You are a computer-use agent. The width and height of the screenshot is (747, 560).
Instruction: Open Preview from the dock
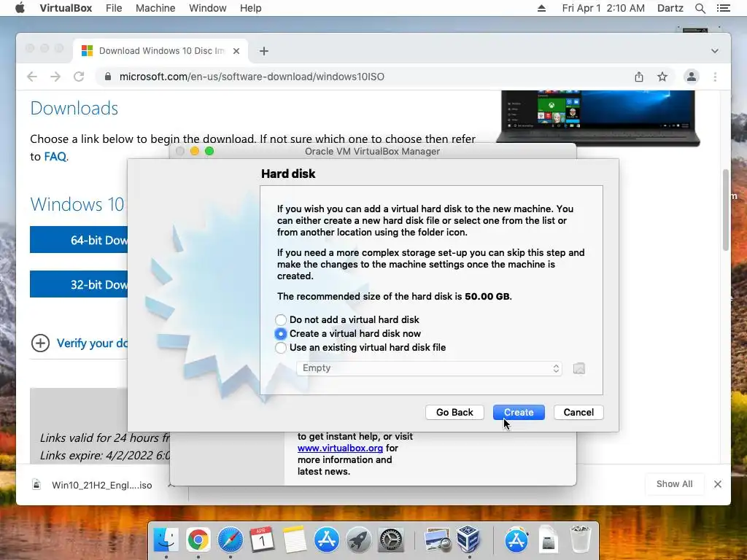(438, 540)
